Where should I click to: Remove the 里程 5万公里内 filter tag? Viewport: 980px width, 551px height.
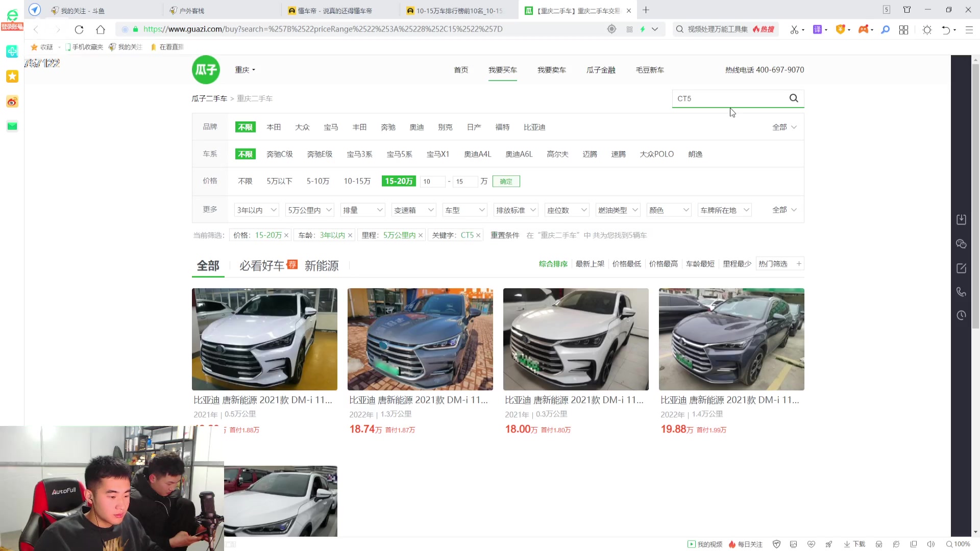pos(421,235)
